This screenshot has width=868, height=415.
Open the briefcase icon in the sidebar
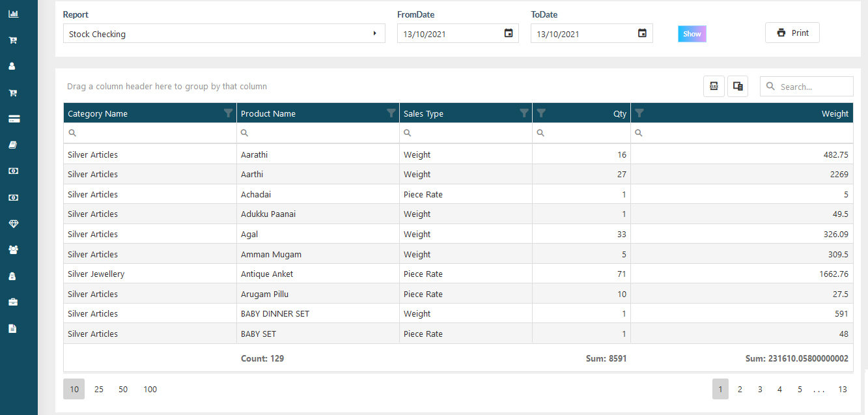click(x=13, y=302)
